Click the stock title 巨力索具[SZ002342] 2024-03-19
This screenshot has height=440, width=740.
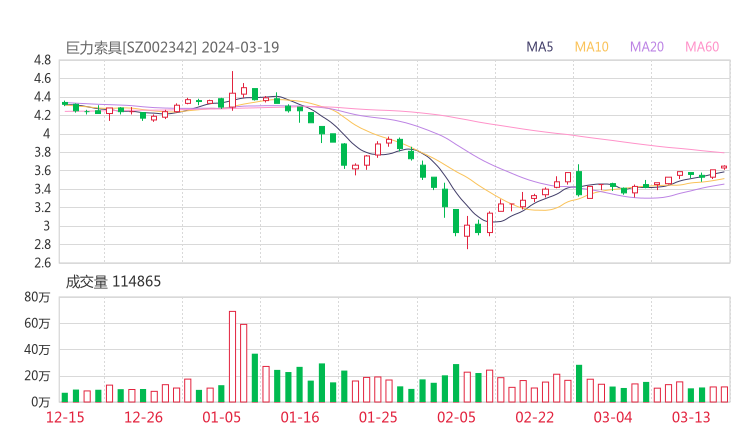point(172,47)
